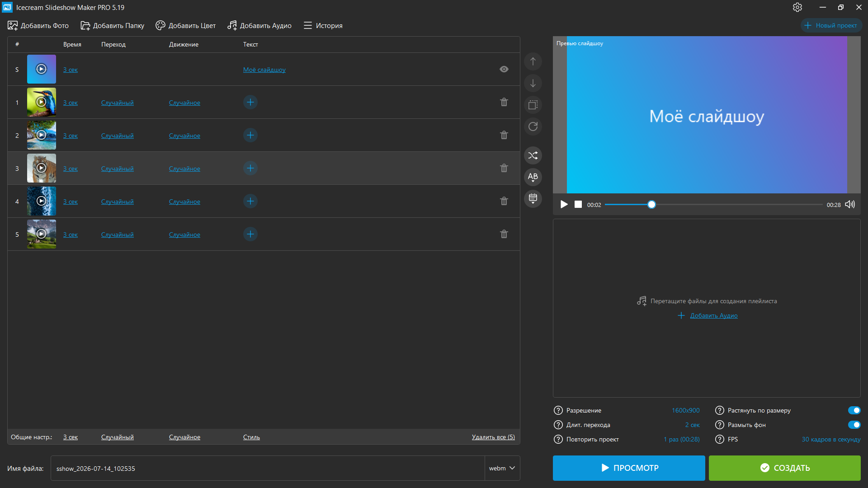Click the green СОЗДАТЬ button
Viewport: 868px width, 488px height.
785,468
